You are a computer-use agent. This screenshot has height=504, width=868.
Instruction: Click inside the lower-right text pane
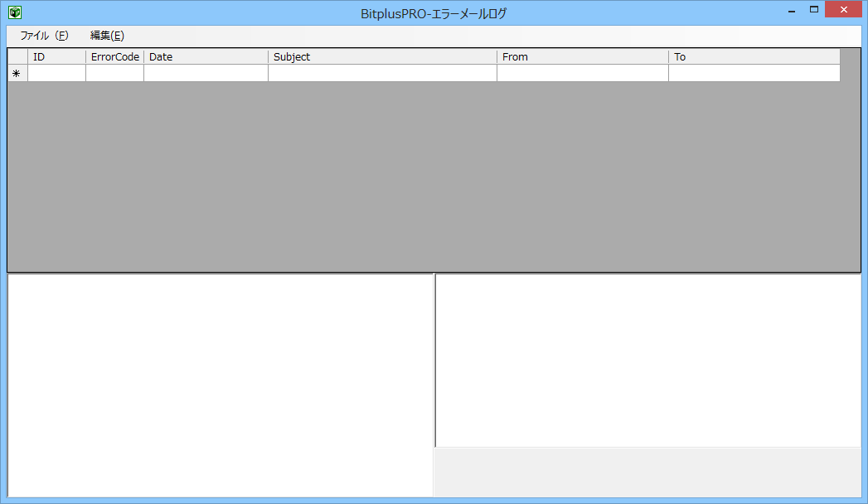tap(648, 361)
